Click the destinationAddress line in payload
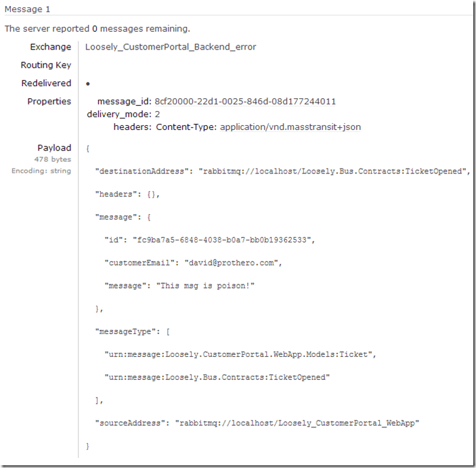 (x=282, y=171)
